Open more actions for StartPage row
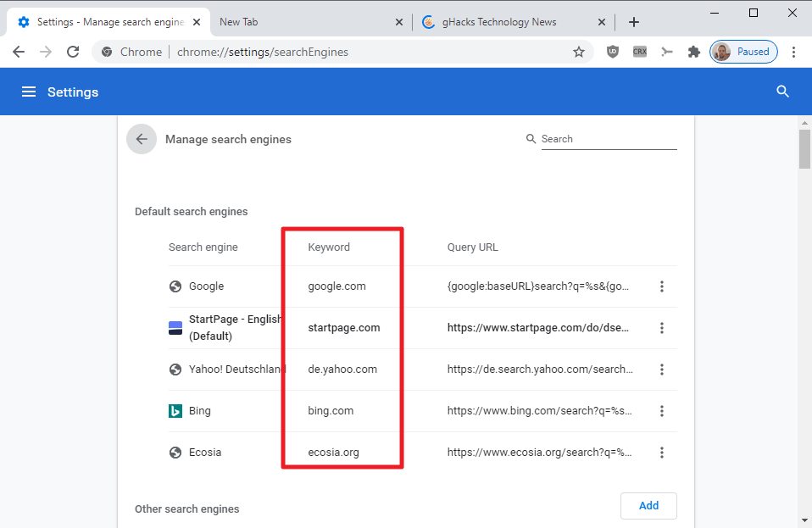 662,328
